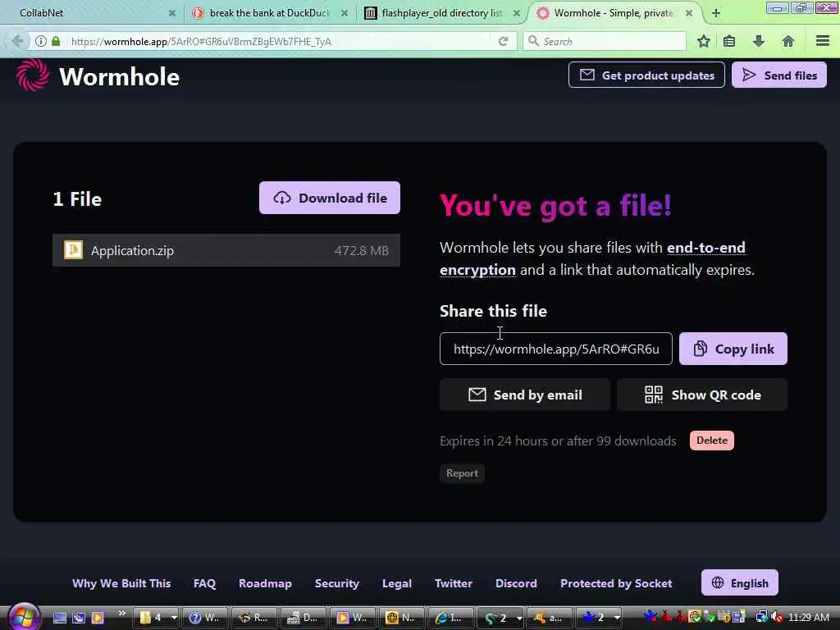The width and height of the screenshot is (840, 630).
Task: Open the FAQ footer link
Action: pos(204,583)
